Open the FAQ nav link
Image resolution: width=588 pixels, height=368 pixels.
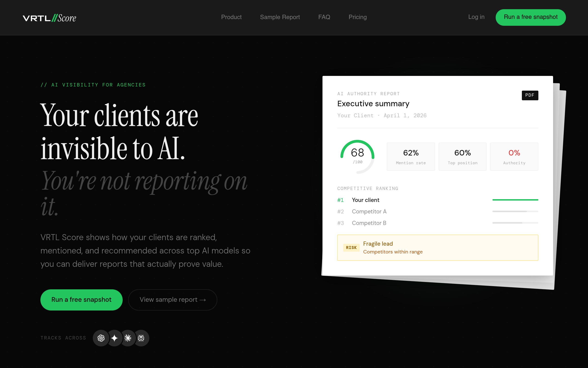click(x=324, y=17)
